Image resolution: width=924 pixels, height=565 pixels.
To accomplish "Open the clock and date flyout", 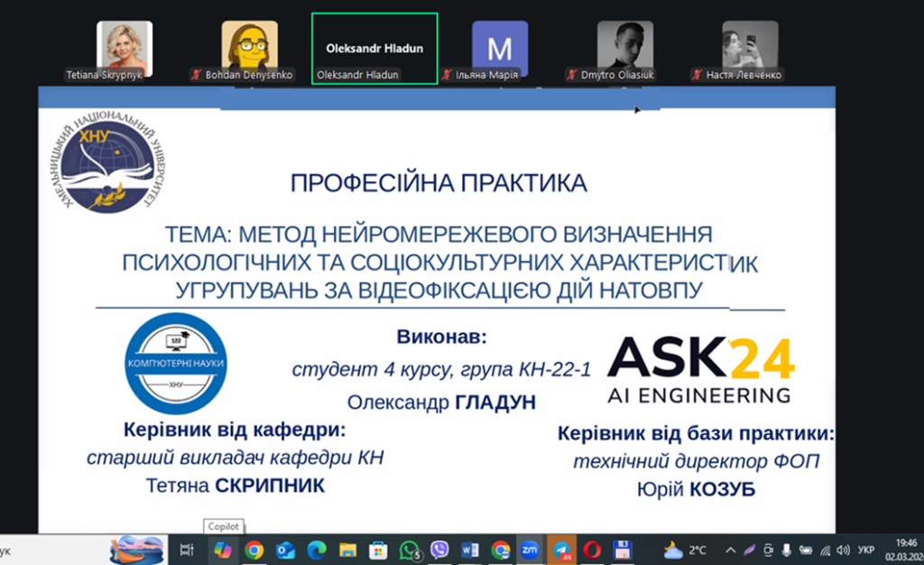I will pos(905,549).
